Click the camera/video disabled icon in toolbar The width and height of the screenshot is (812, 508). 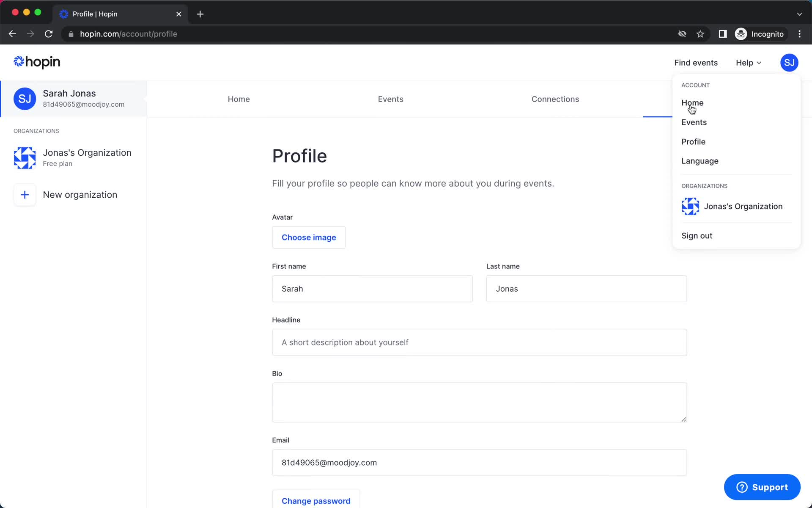coord(682,34)
